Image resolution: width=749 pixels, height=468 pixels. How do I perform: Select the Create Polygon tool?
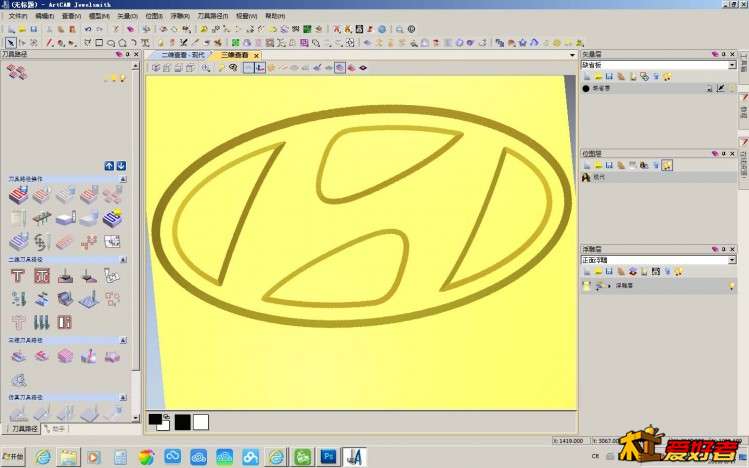click(x=122, y=43)
